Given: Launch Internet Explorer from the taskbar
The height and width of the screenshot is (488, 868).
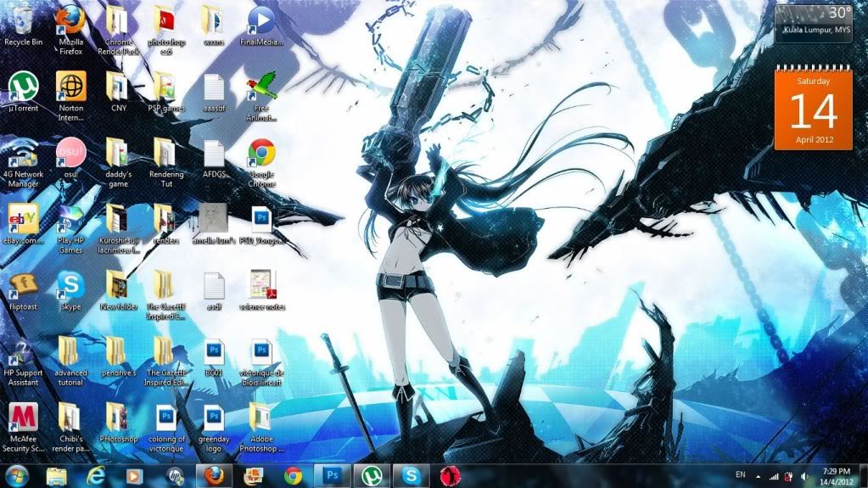Looking at the screenshot, I should [95, 476].
